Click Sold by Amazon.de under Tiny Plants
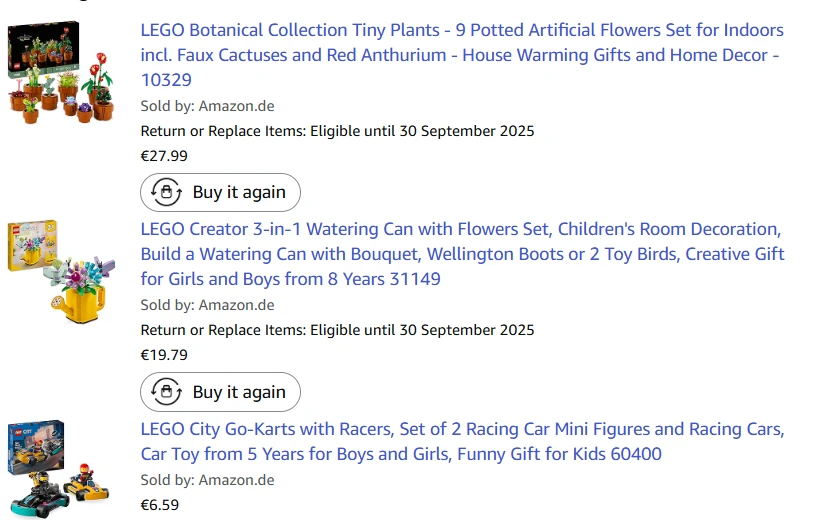Screen dimensions: 823x520 (207, 106)
